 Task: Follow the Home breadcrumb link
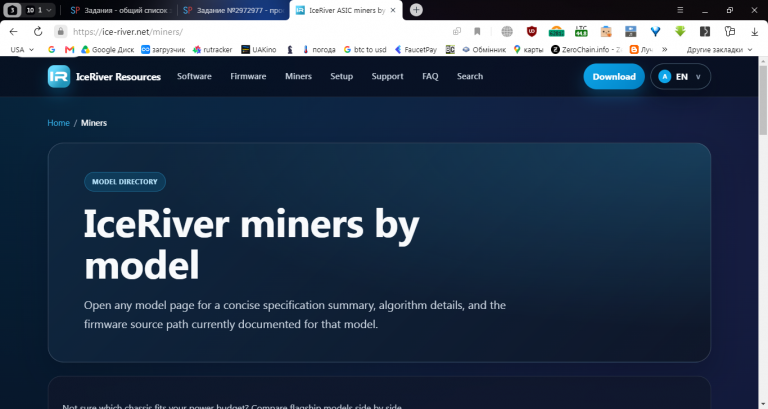pos(58,123)
